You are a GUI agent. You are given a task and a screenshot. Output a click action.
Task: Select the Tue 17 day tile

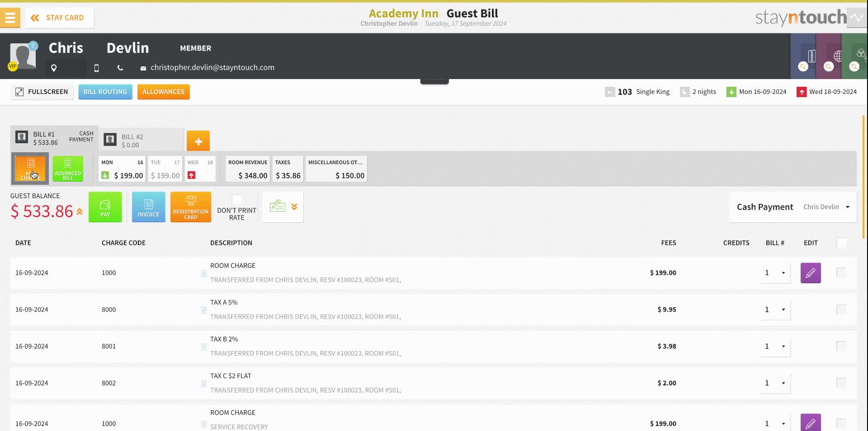(x=165, y=169)
